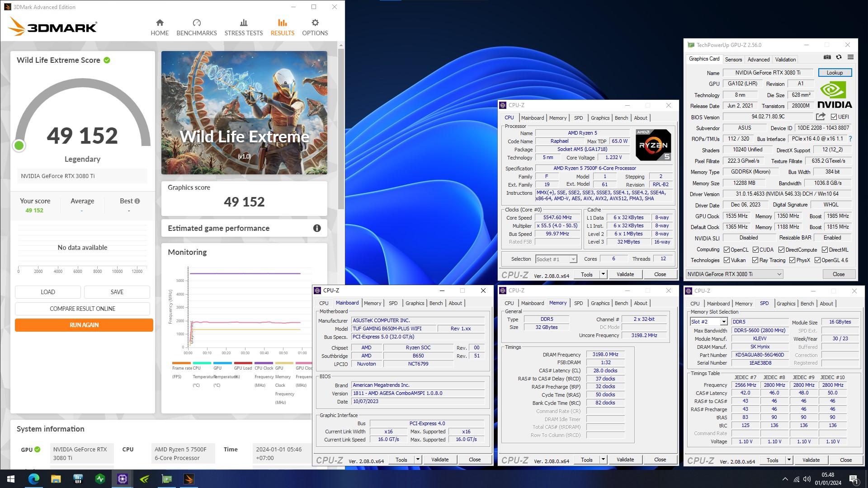Open the Options gear icon in 3DMark
This screenshot has height=488, width=868.
[315, 23]
